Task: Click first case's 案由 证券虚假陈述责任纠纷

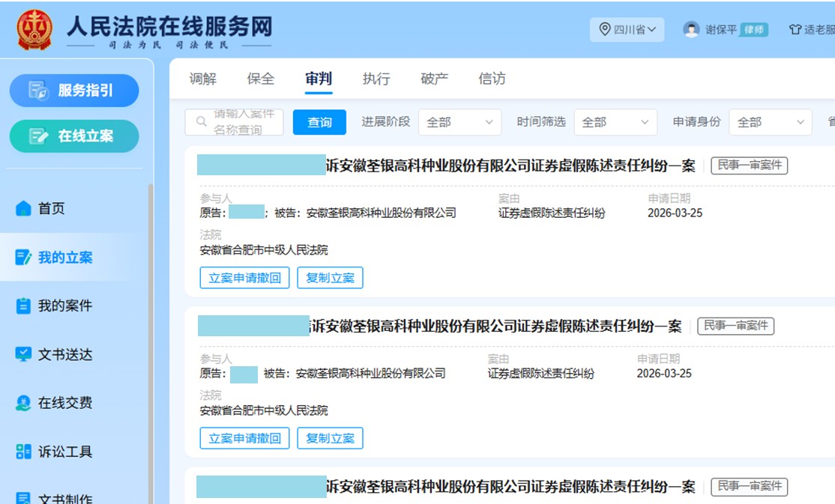Action: [552, 213]
